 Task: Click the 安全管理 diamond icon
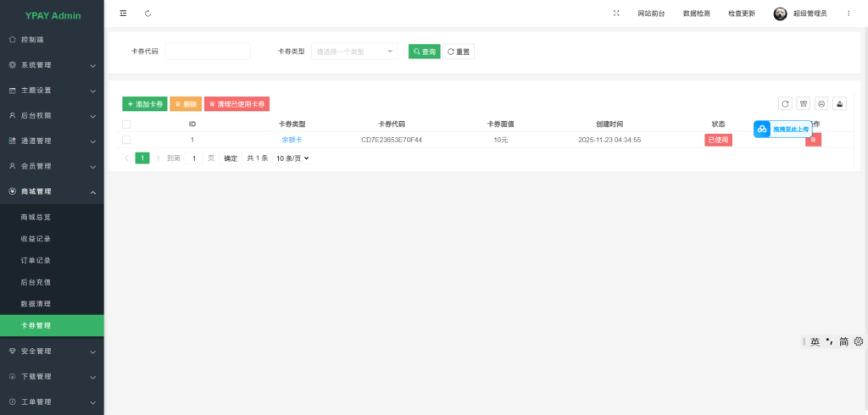coord(13,351)
